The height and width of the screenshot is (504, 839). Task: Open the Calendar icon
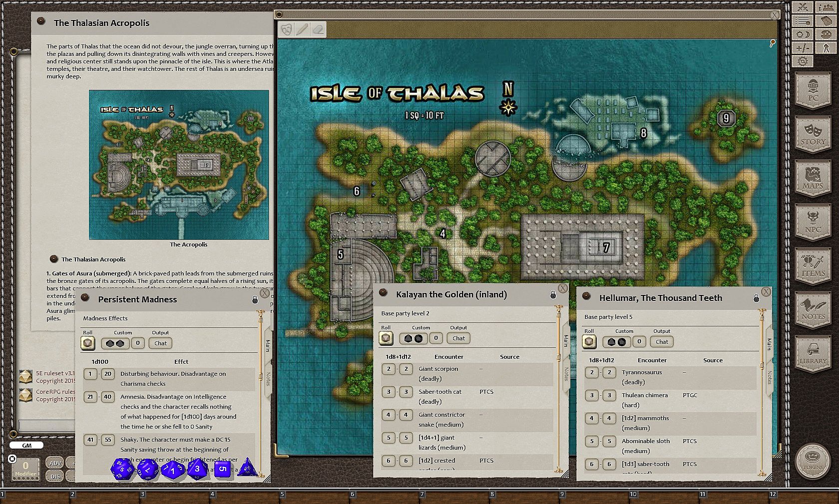point(827,21)
